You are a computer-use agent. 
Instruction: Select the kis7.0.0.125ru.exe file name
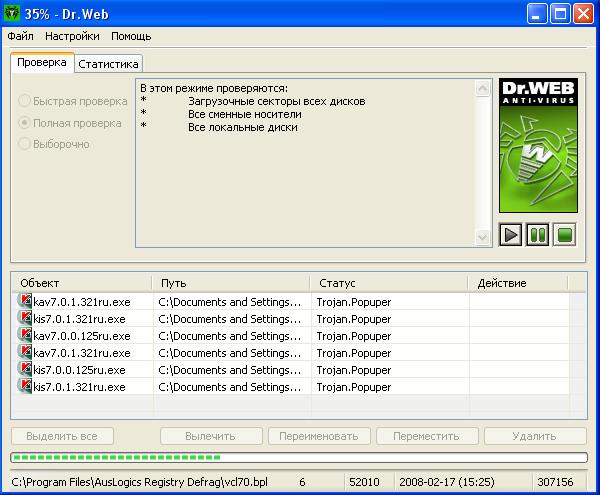(x=79, y=370)
